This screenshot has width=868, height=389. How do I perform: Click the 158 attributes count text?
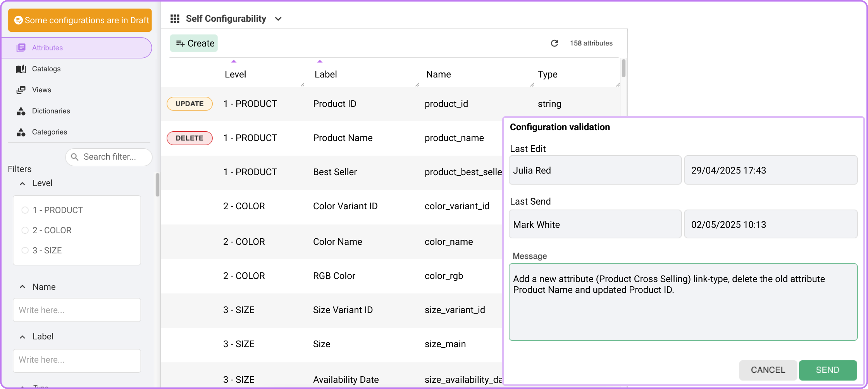[591, 43]
